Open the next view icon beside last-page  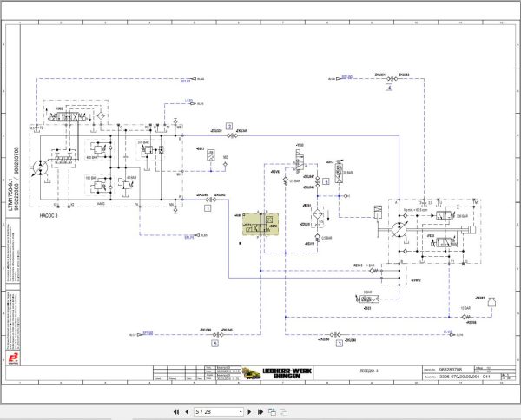pos(272,412)
